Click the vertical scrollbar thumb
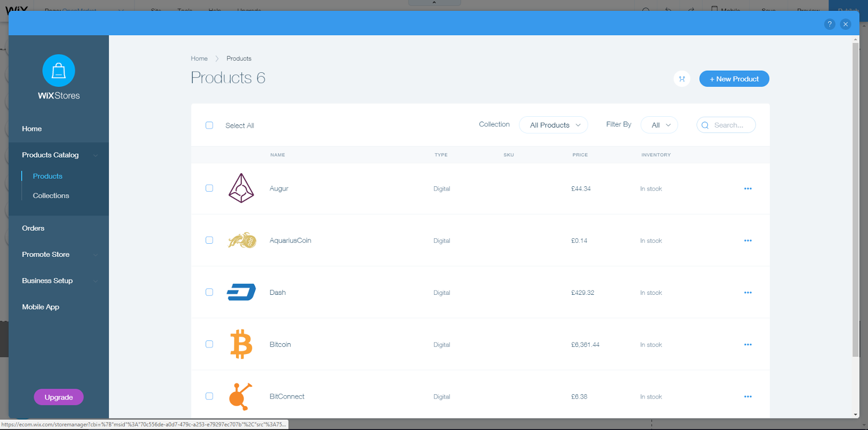 pos(856,200)
